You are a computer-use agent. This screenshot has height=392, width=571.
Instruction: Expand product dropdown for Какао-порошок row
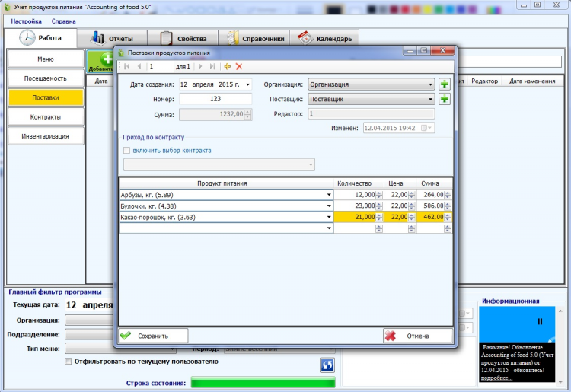point(329,217)
